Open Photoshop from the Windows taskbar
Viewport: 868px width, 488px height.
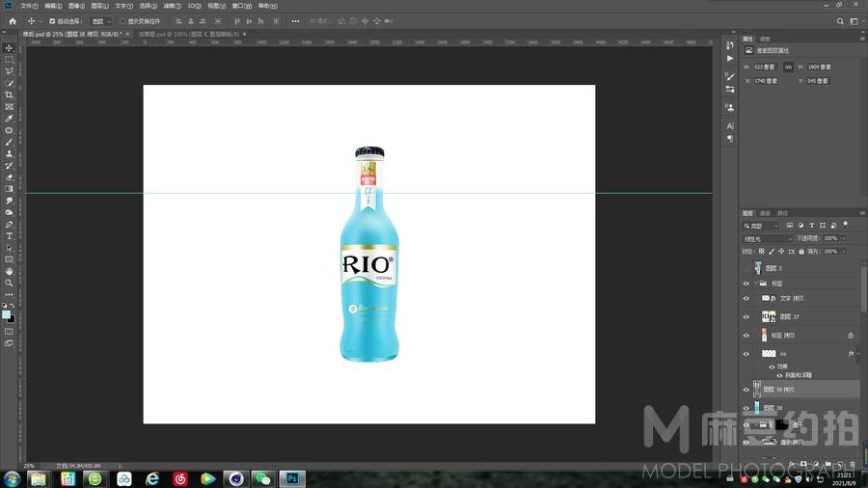[292, 478]
